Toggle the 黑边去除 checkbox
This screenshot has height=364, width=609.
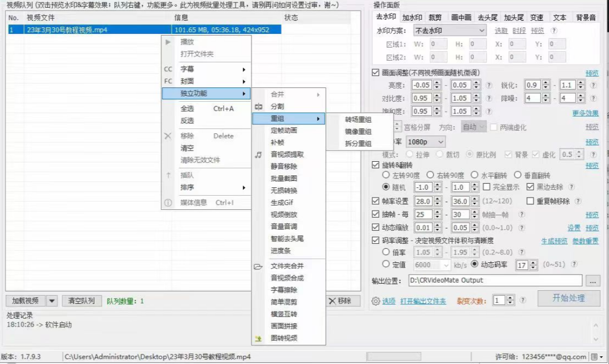[530, 187]
